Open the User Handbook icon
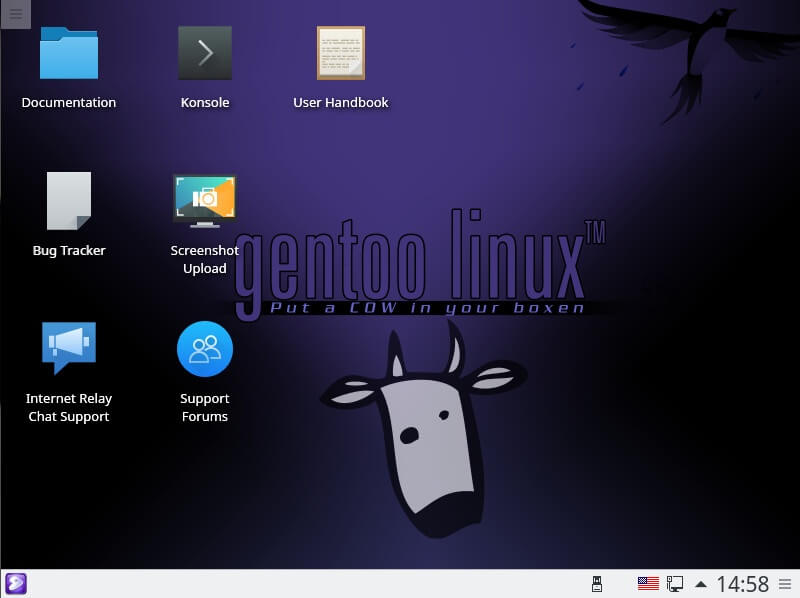This screenshot has width=800, height=598. pos(341,53)
